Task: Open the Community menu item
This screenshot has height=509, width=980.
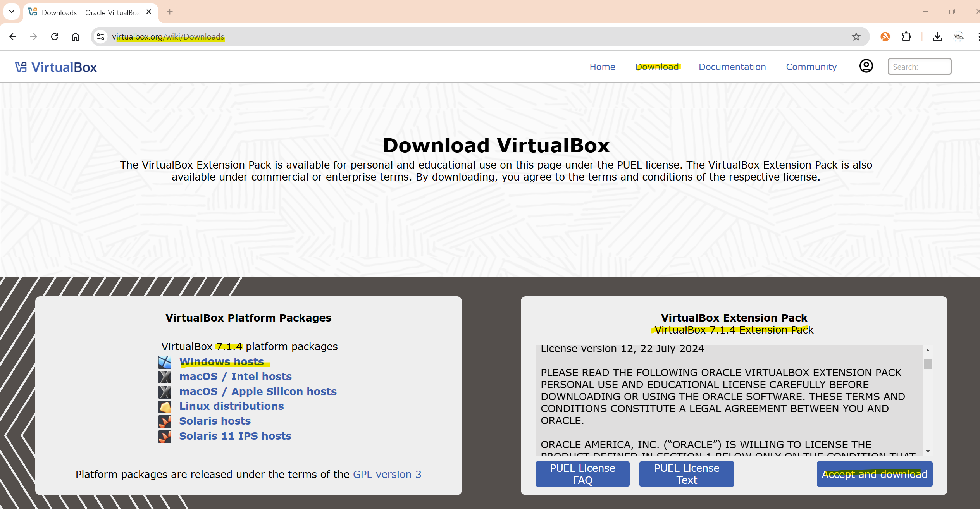Action: click(811, 67)
